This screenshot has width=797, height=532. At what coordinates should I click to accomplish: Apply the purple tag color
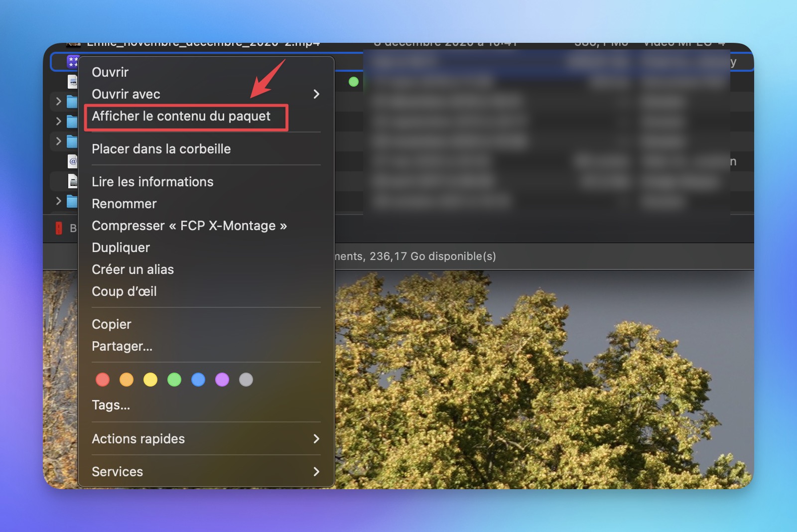click(222, 380)
